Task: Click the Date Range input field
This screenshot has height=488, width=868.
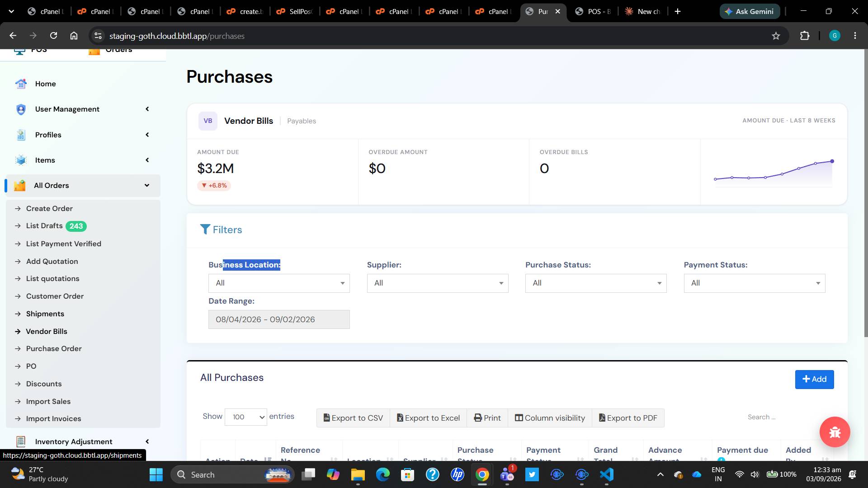Action: coord(279,319)
